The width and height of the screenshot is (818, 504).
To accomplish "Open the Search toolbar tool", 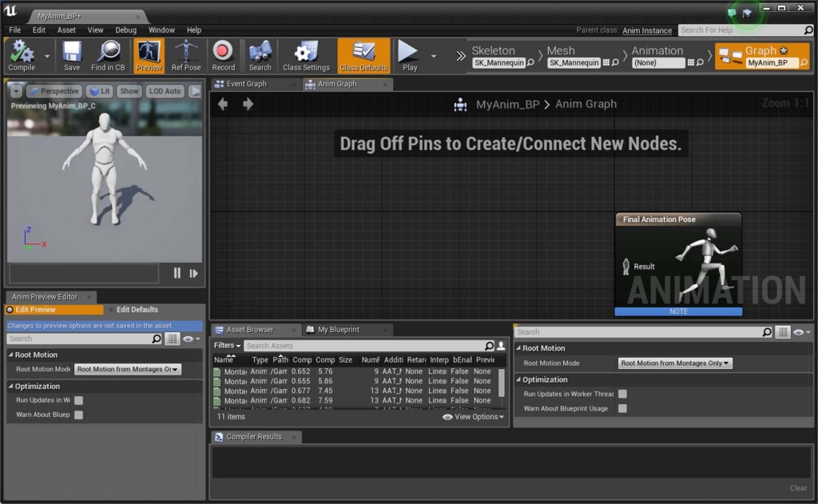I will coord(260,56).
